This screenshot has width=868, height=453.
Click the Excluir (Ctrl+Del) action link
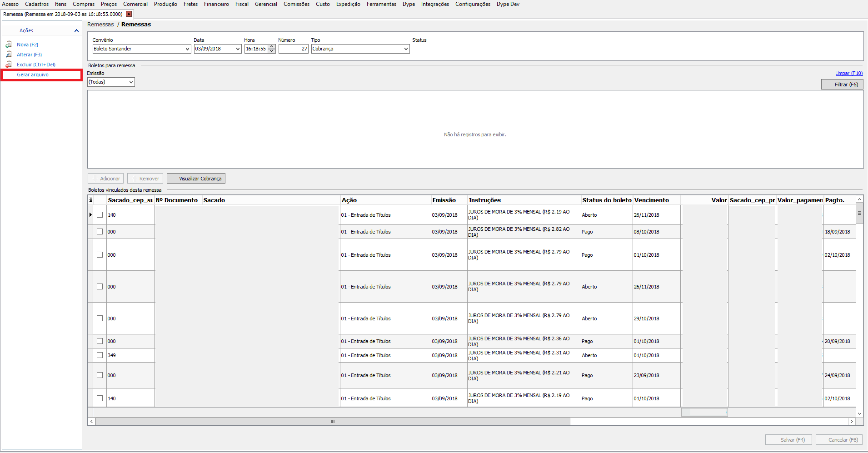click(x=36, y=65)
